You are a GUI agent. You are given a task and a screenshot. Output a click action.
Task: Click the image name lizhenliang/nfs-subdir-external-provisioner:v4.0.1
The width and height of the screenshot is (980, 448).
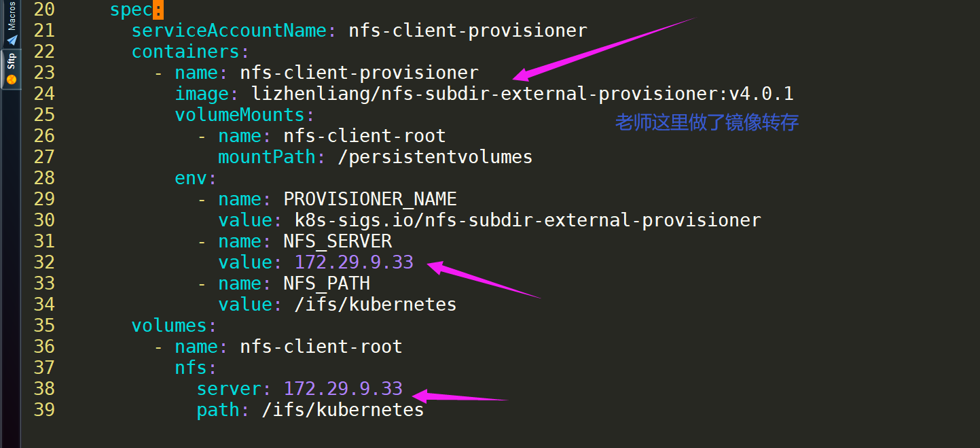pos(522,94)
